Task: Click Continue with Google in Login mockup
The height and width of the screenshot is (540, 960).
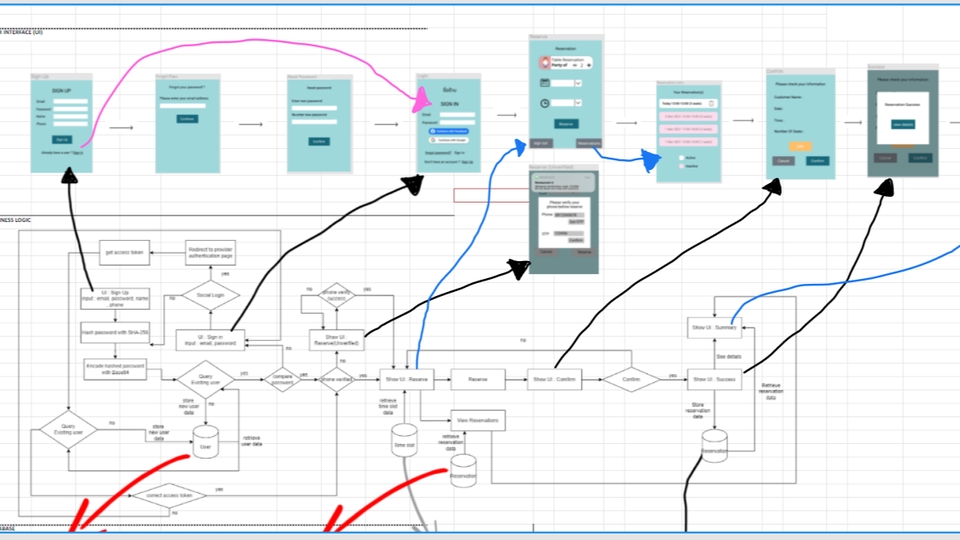Action: [449, 140]
